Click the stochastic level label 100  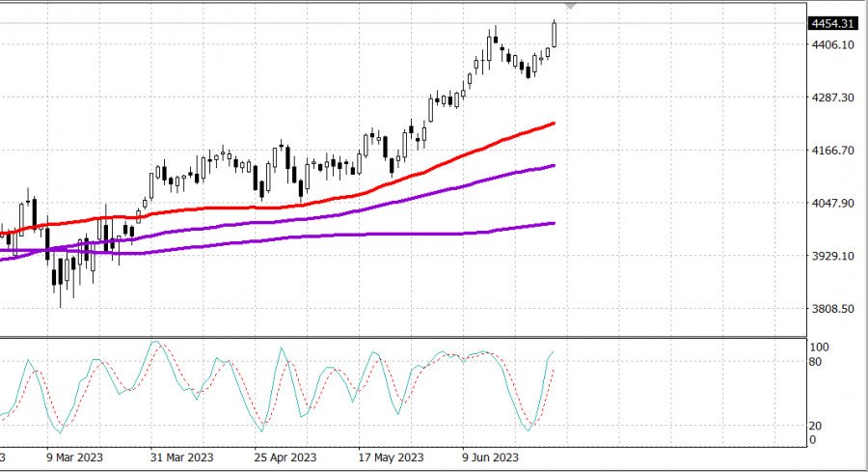(x=819, y=347)
